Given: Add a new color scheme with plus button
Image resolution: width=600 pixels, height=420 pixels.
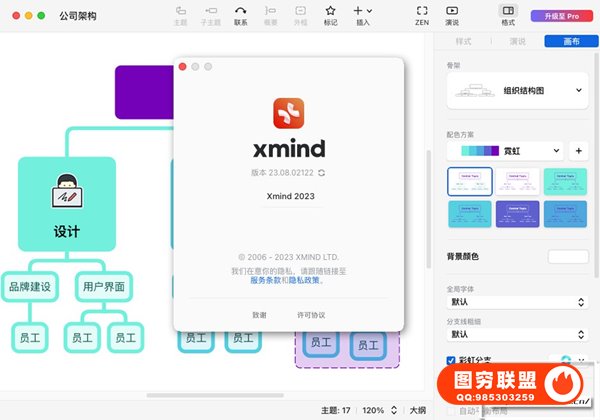Looking at the screenshot, I should [x=578, y=151].
